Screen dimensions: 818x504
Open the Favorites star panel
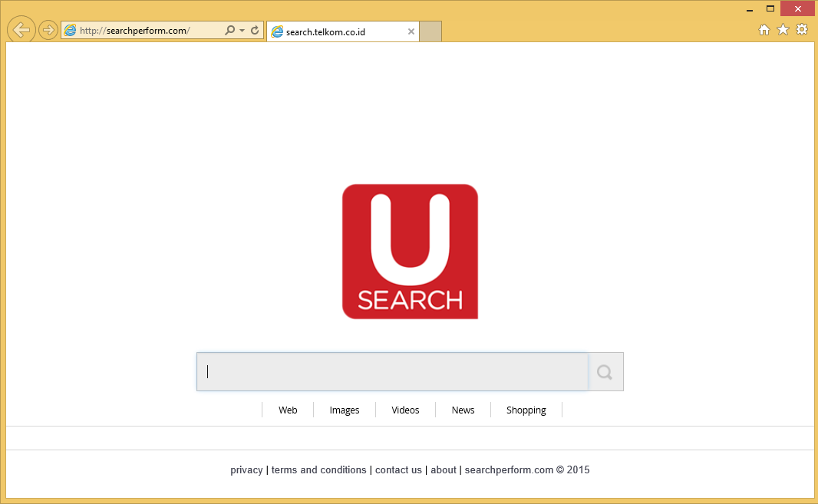click(783, 28)
